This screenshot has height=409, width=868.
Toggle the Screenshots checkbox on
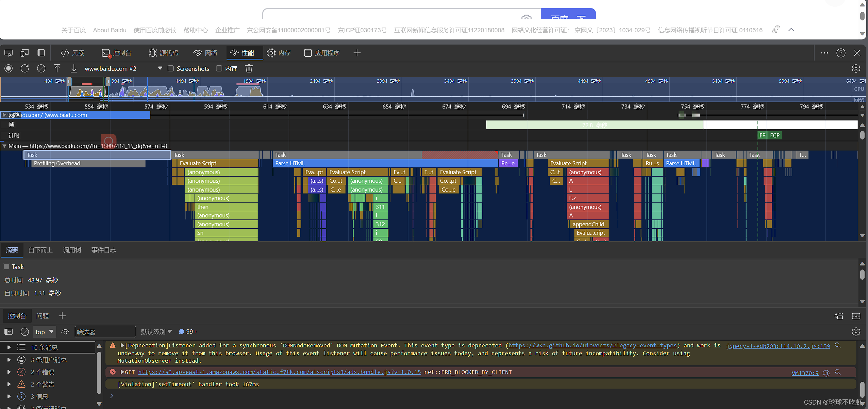(170, 68)
